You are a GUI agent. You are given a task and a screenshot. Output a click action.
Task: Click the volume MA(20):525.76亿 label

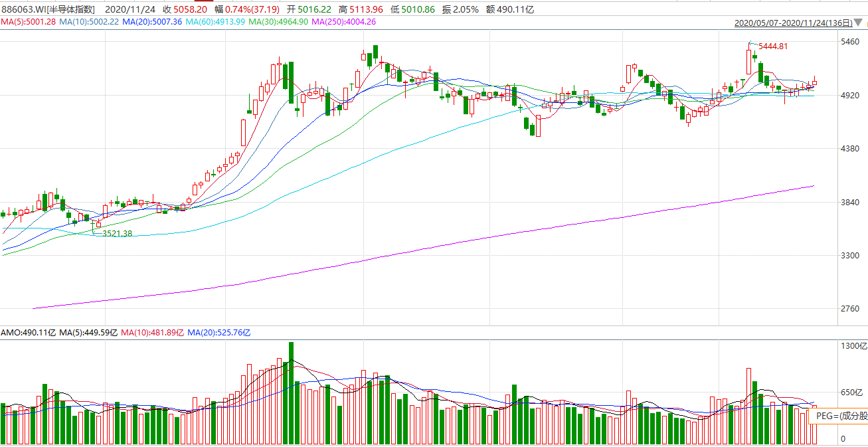[218, 332]
